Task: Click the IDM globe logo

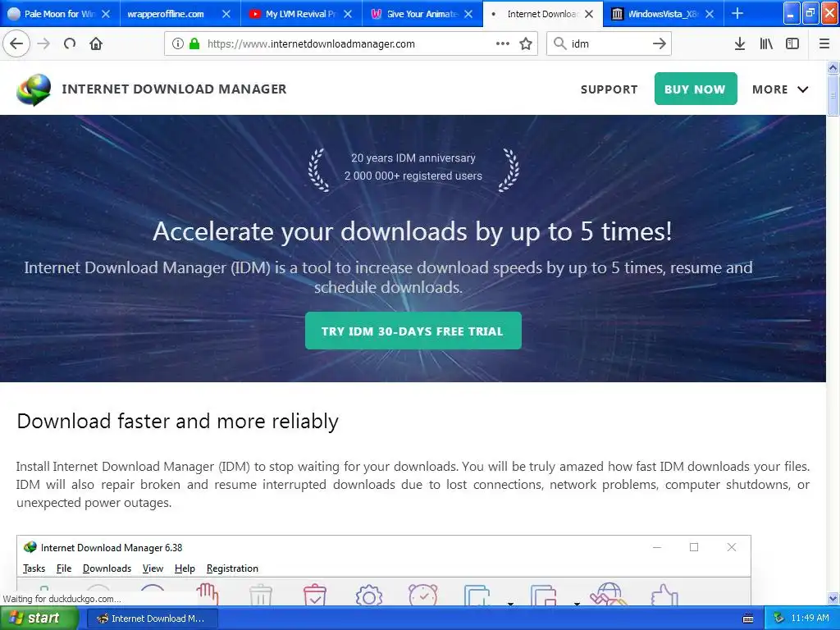Action: point(34,89)
